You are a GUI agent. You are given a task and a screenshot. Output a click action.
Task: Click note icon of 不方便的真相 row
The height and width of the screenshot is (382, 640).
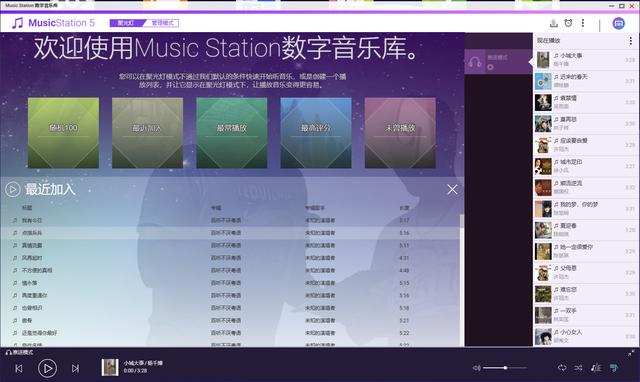point(15,270)
